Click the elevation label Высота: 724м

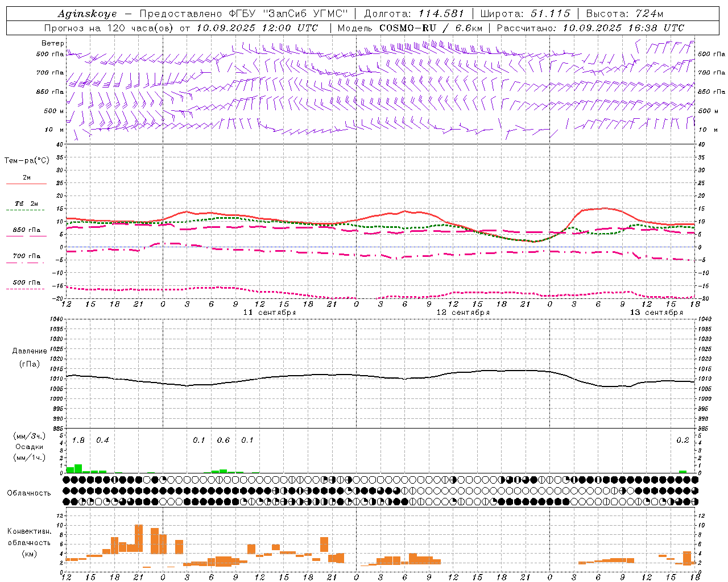[624, 14]
